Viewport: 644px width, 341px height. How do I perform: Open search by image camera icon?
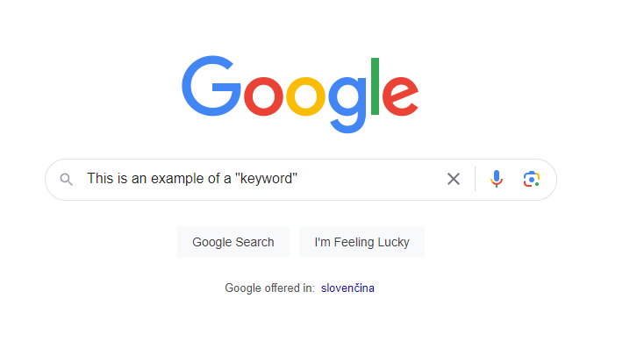click(x=532, y=179)
